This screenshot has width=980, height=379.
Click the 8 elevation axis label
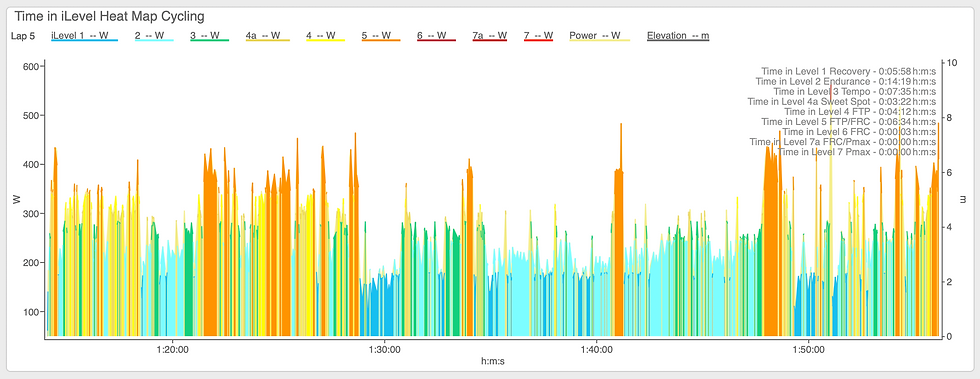point(950,118)
